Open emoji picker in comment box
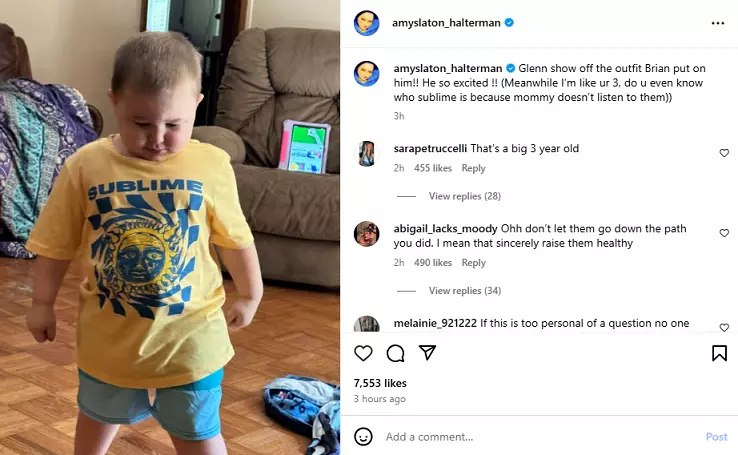Screen dimensions: 738x455 click(x=363, y=437)
